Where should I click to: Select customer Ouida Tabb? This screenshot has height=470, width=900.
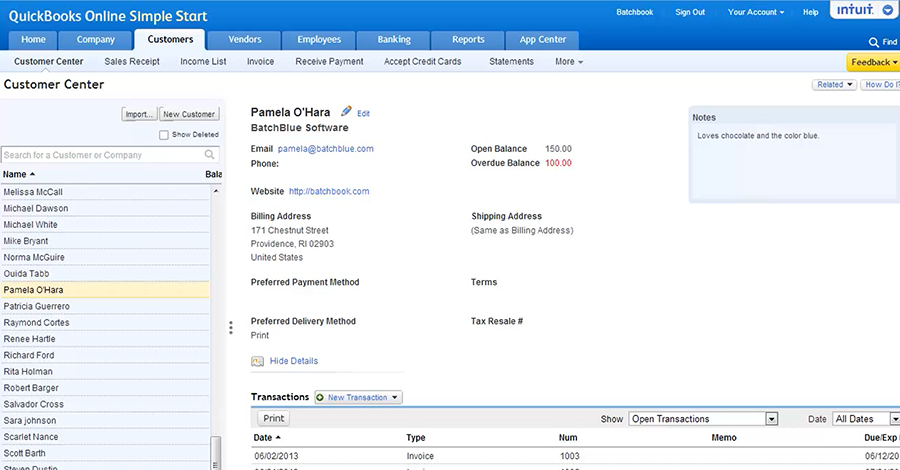pos(106,274)
